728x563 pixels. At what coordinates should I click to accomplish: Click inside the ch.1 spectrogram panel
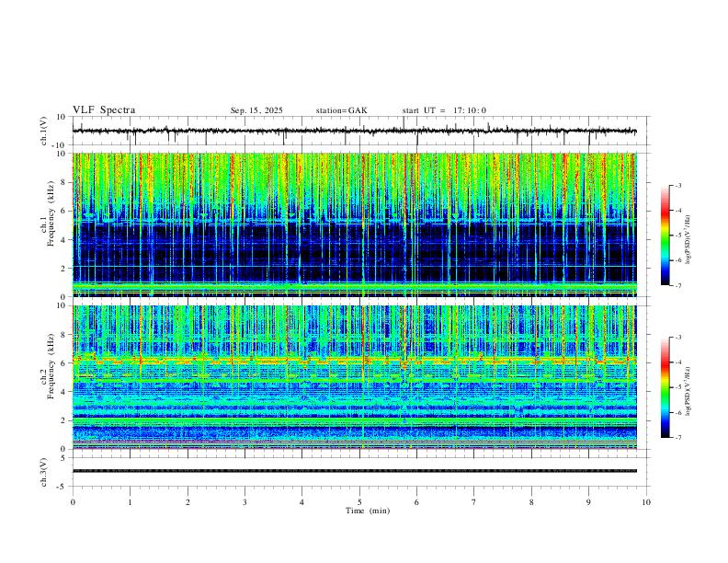[354, 224]
